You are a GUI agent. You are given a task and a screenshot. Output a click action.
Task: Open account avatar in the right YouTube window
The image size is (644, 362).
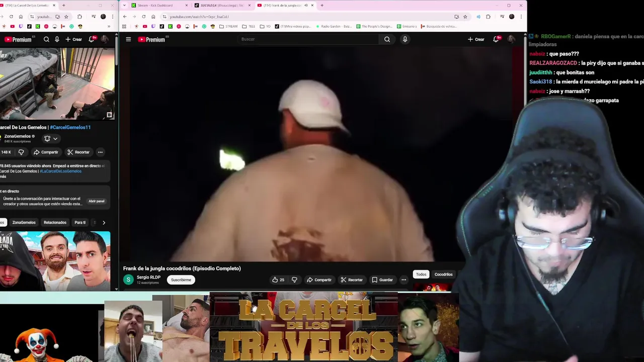pos(511,39)
